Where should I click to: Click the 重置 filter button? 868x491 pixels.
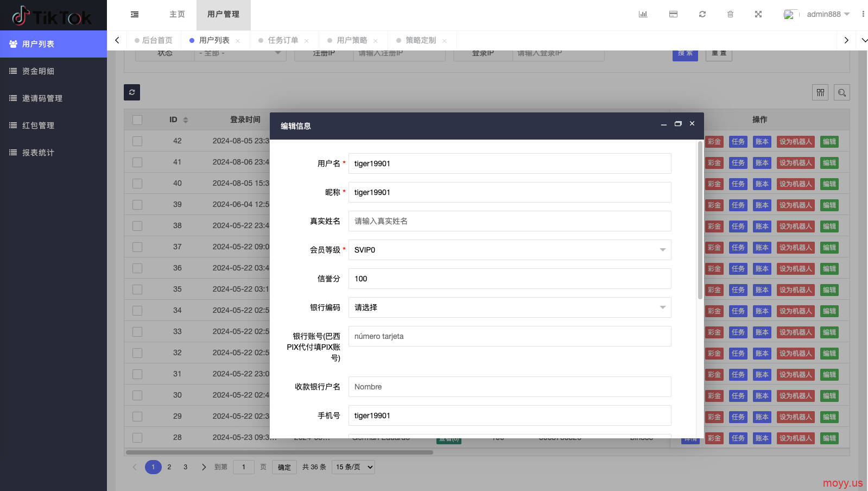coord(719,54)
